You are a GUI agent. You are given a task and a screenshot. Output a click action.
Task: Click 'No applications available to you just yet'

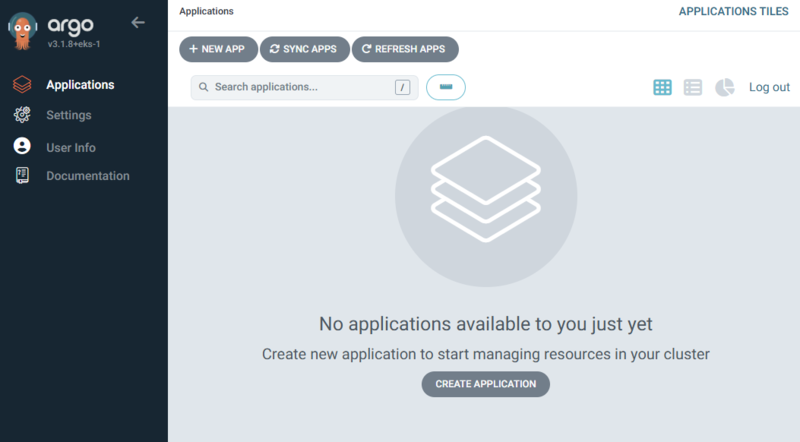[486, 324]
